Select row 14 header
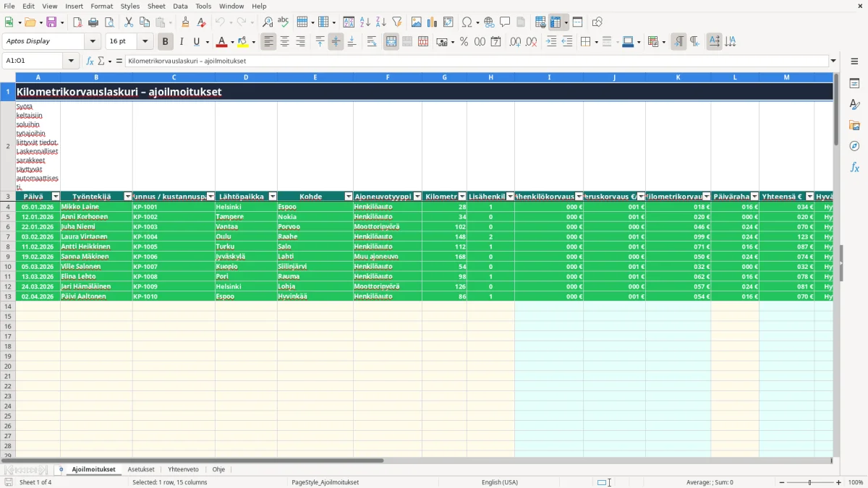This screenshot has width=868, height=488. pos(8,307)
